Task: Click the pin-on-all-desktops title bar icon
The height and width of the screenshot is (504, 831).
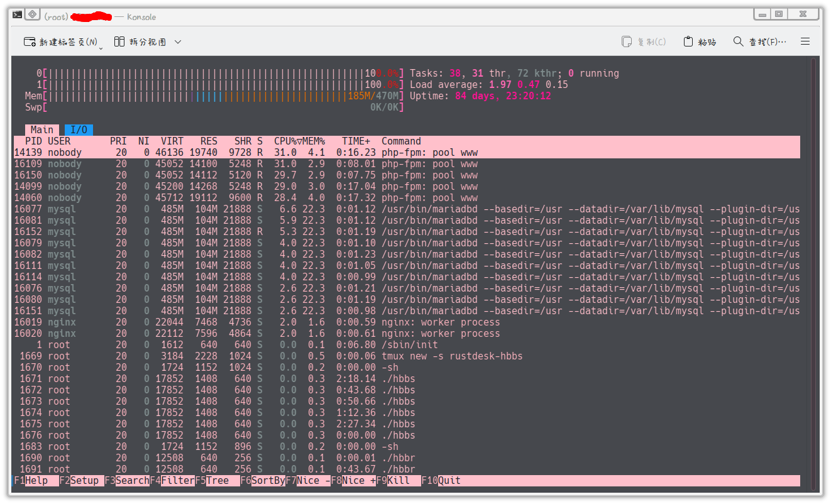Action: pyautogui.click(x=32, y=14)
